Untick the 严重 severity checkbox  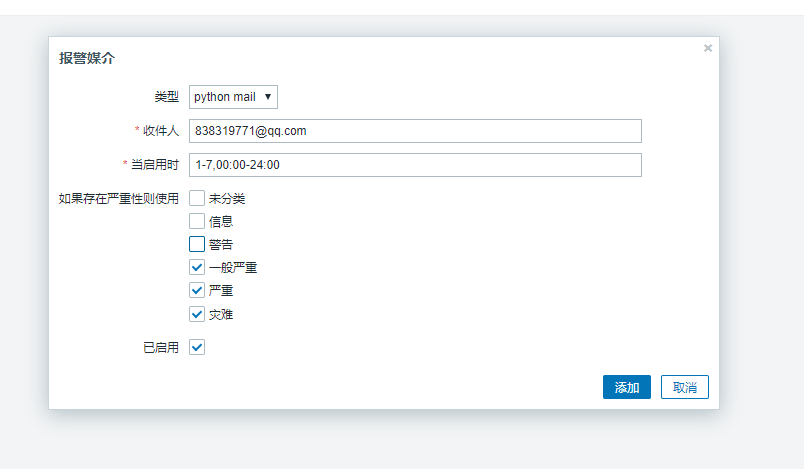197,290
